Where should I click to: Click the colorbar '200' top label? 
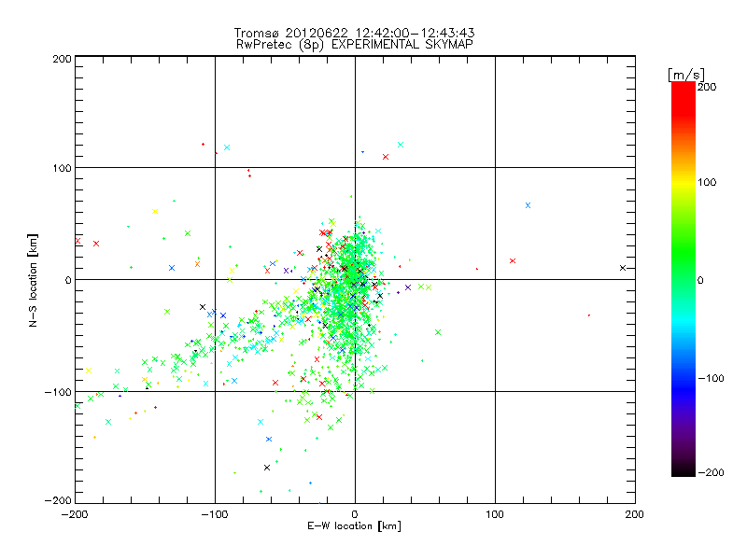[707, 87]
